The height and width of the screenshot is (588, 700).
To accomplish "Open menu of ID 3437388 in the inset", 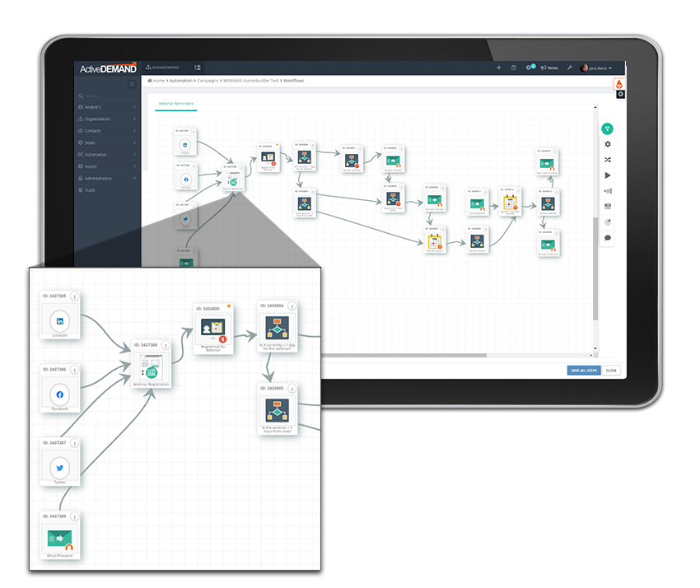I will pyautogui.click(x=166, y=346).
